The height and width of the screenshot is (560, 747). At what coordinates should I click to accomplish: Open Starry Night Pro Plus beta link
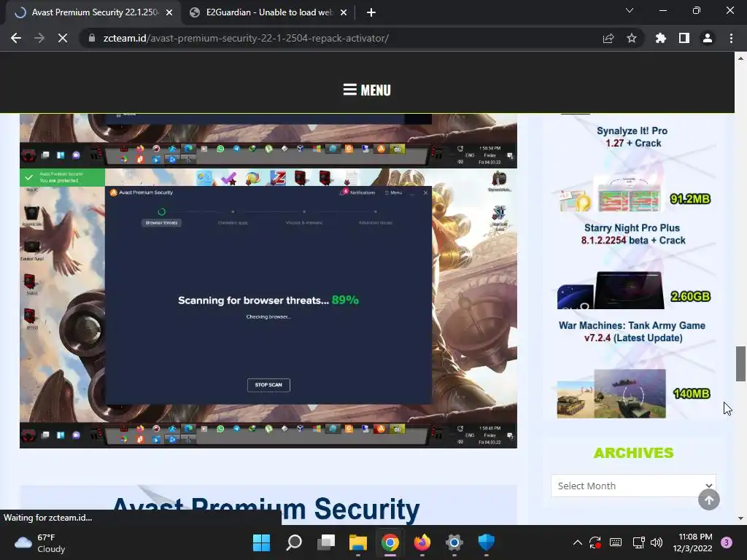coord(632,234)
